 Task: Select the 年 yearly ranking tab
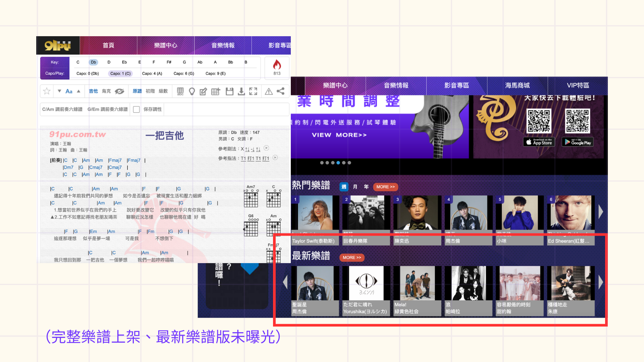point(366,187)
